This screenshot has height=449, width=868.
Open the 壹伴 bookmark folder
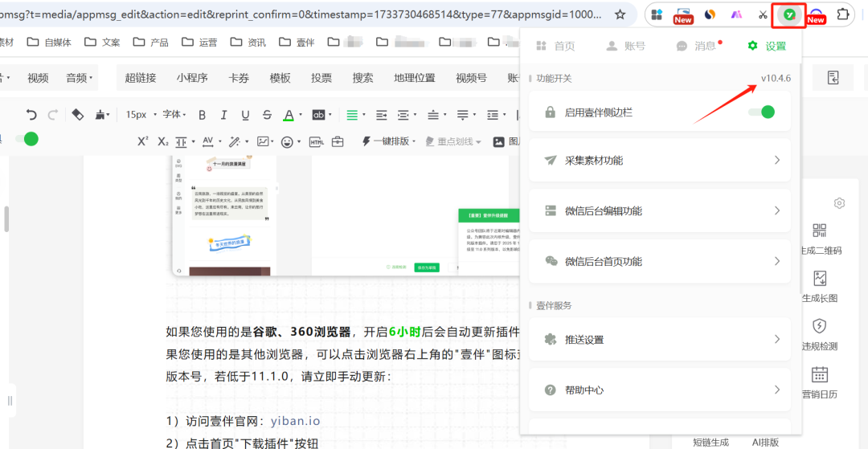point(297,42)
